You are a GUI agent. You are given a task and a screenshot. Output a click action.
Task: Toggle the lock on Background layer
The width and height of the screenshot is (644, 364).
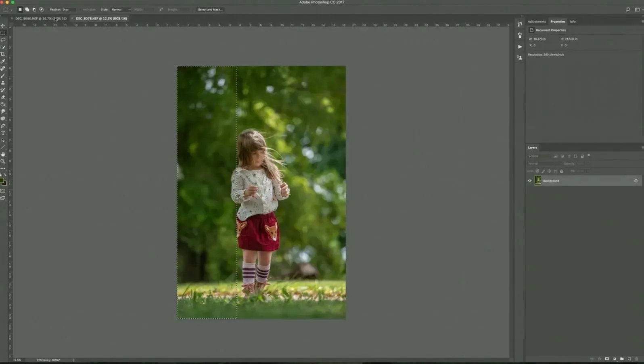pos(636,181)
